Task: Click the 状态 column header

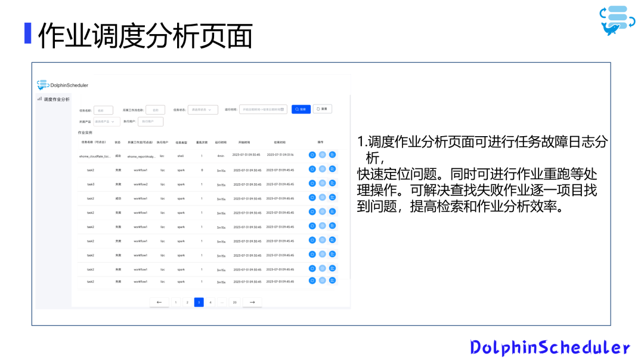Action: [118, 142]
